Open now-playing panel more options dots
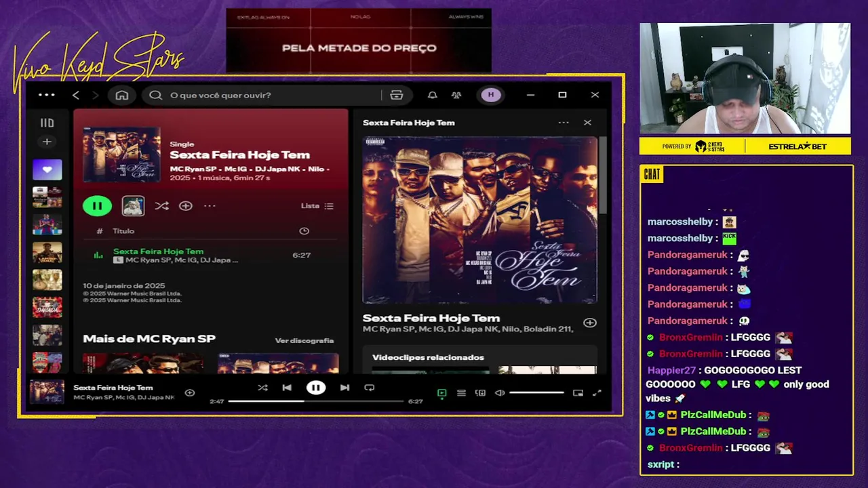 point(564,123)
